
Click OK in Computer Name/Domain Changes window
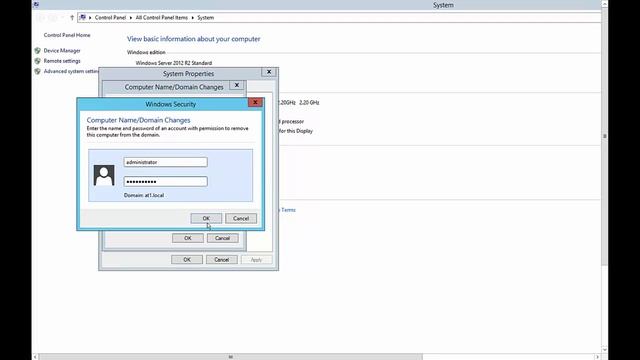coord(188,238)
